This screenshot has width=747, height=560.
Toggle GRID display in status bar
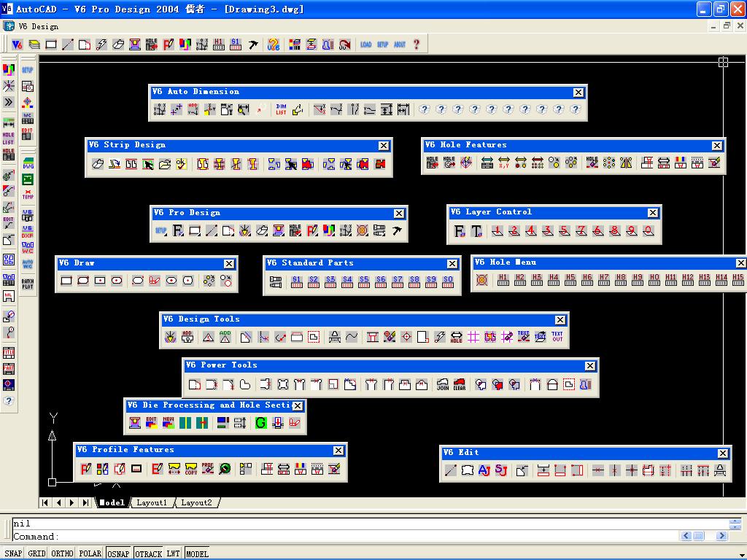36,553
